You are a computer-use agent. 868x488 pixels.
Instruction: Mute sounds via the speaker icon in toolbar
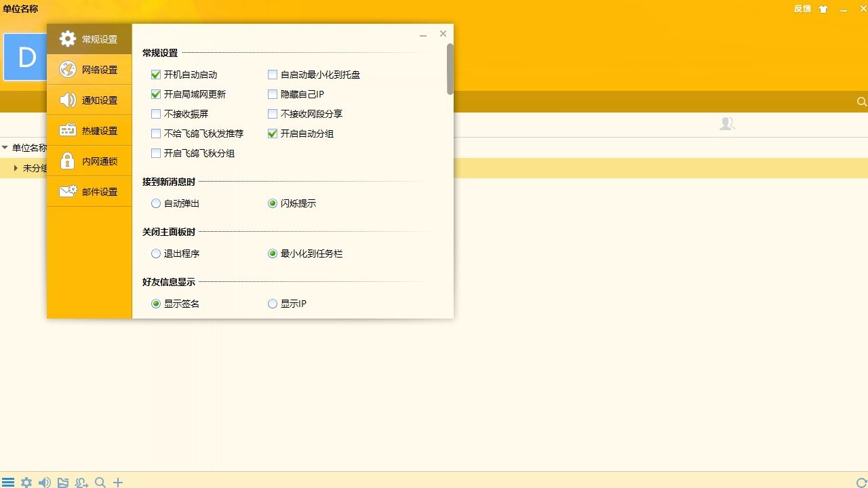tap(45, 482)
